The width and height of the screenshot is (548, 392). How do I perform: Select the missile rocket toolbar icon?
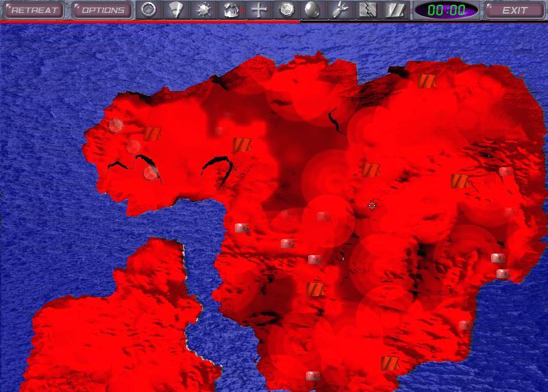339,10
